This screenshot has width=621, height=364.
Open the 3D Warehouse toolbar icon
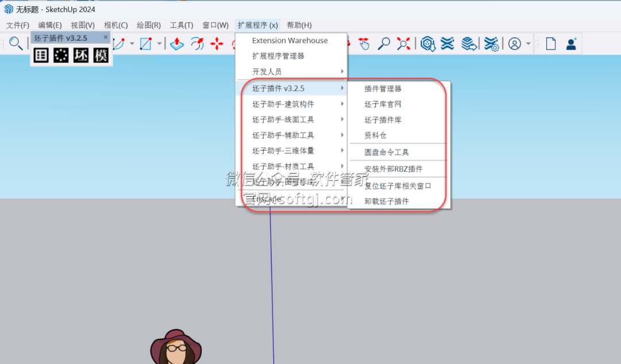[x=428, y=44]
